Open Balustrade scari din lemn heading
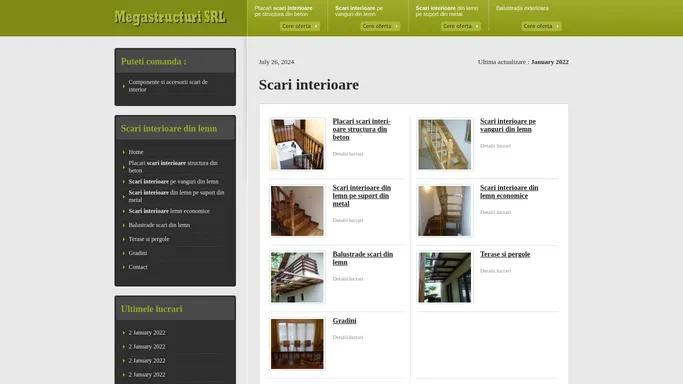 click(362, 258)
